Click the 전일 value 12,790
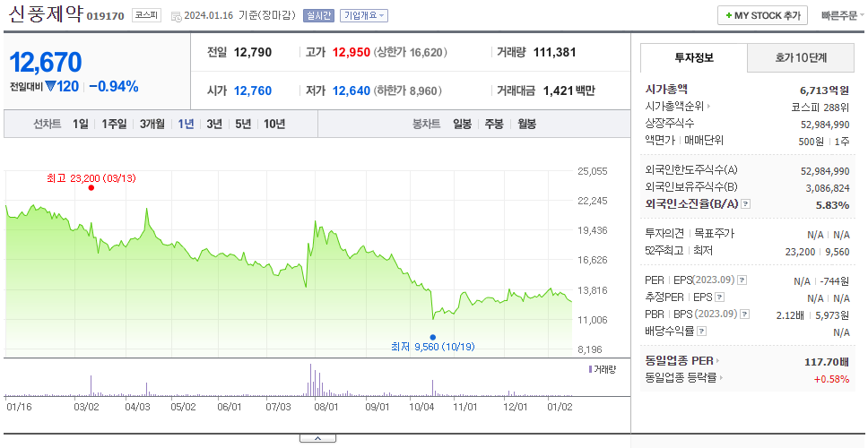868x448 pixels. click(x=253, y=53)
